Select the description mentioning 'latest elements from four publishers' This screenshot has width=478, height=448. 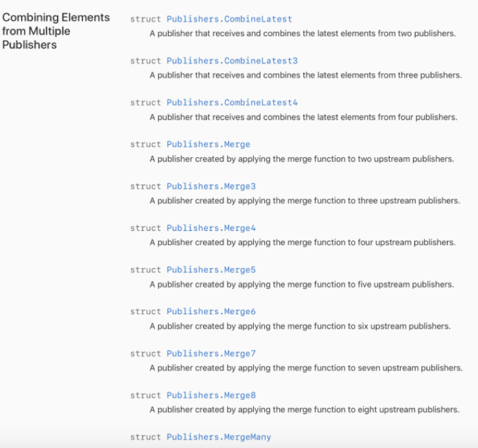coord(304,117)
